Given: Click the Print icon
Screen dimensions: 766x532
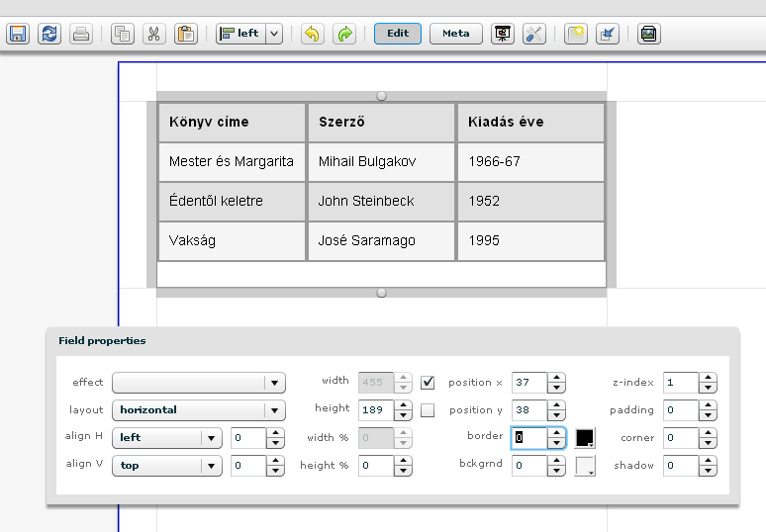Looking at the screenshot, I should pos(81,34).
